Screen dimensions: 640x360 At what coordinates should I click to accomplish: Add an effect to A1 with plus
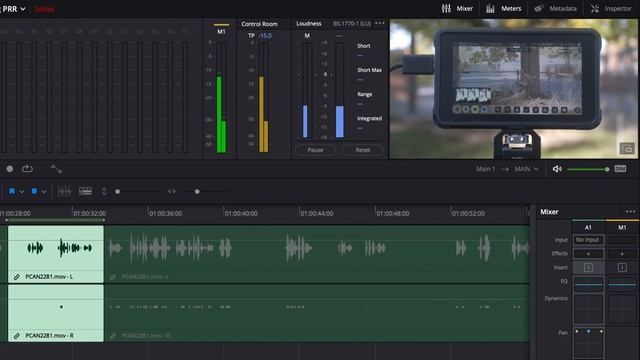588,254
